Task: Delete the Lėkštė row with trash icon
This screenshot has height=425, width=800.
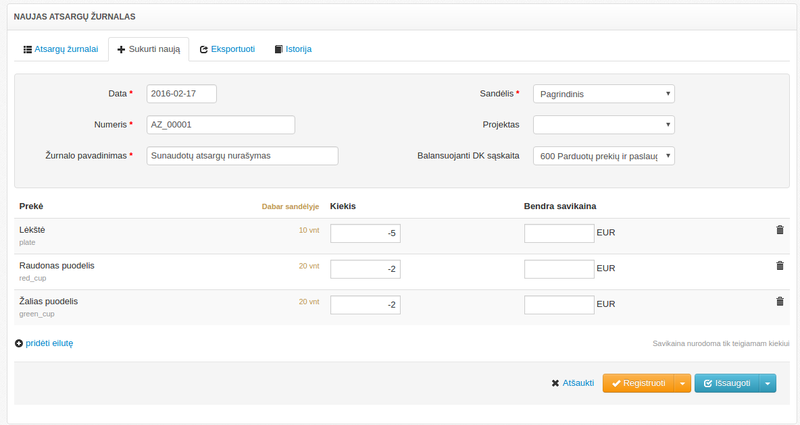Action: pyautogui.click(x=780, y=230)
